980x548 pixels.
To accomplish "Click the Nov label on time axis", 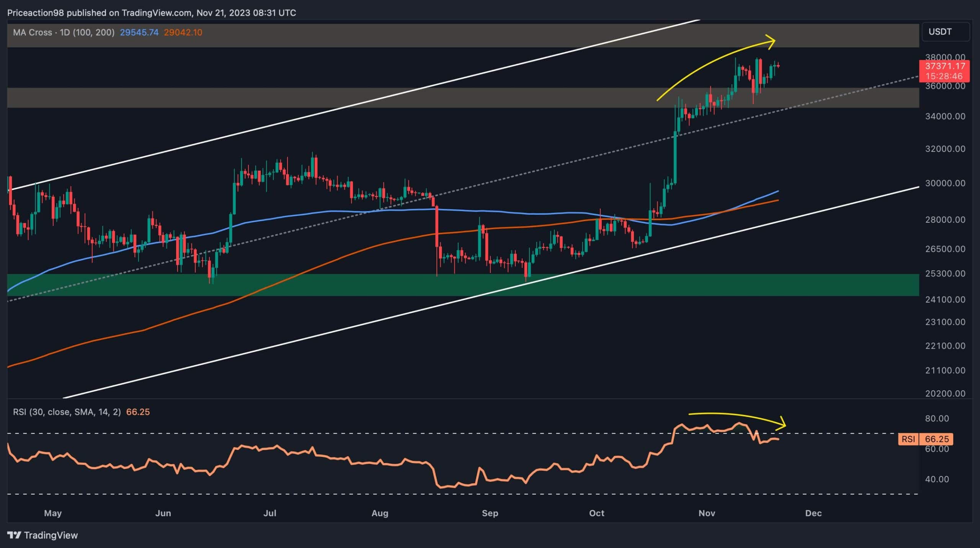I will 707,513.
